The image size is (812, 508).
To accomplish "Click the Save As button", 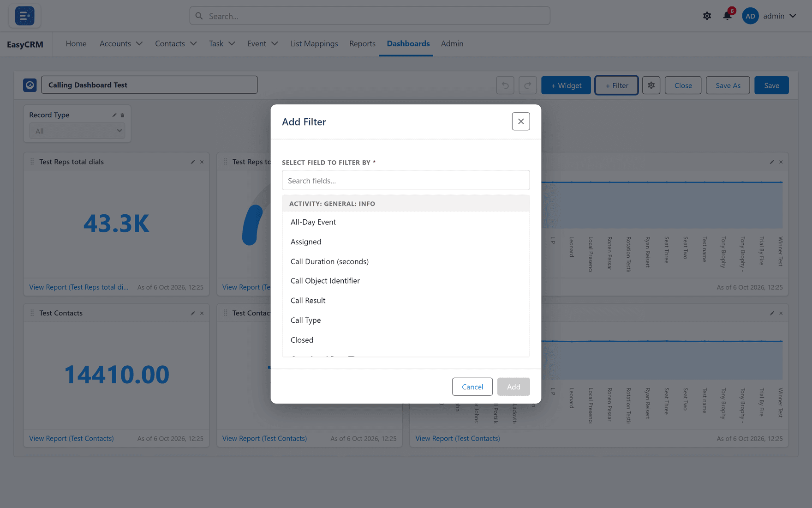I will point(728,85).
